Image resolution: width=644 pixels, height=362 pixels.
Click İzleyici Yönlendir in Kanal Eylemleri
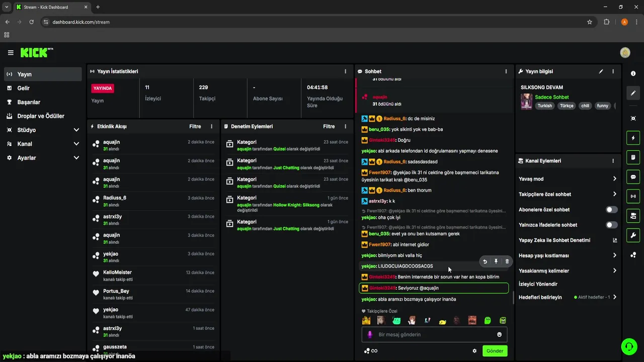coord(538,284)
